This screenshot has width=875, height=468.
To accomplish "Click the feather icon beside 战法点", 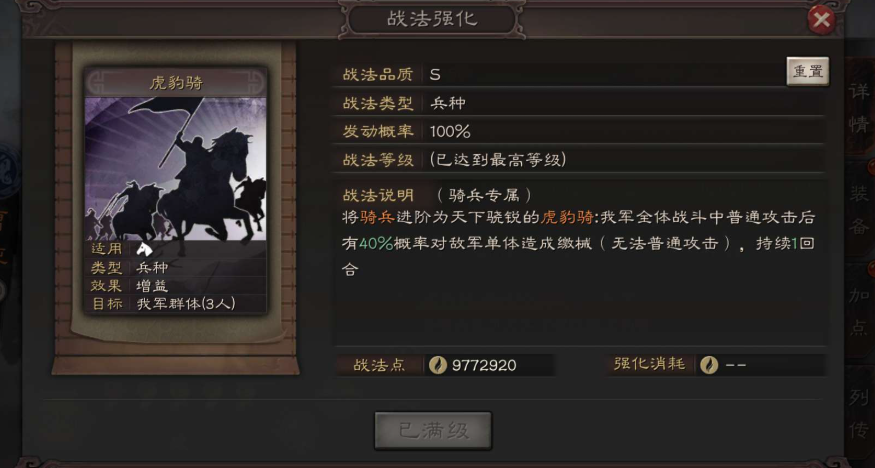I will coord(438,365).
